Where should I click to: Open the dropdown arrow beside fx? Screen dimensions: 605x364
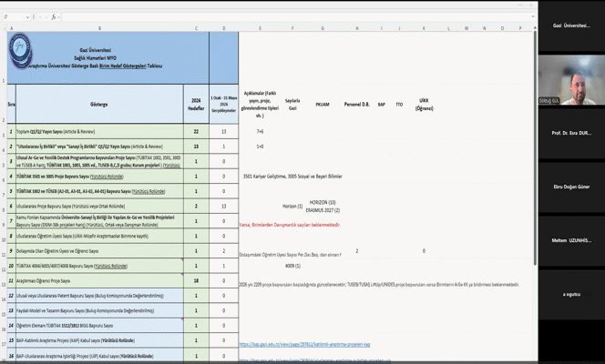(58, 17)
